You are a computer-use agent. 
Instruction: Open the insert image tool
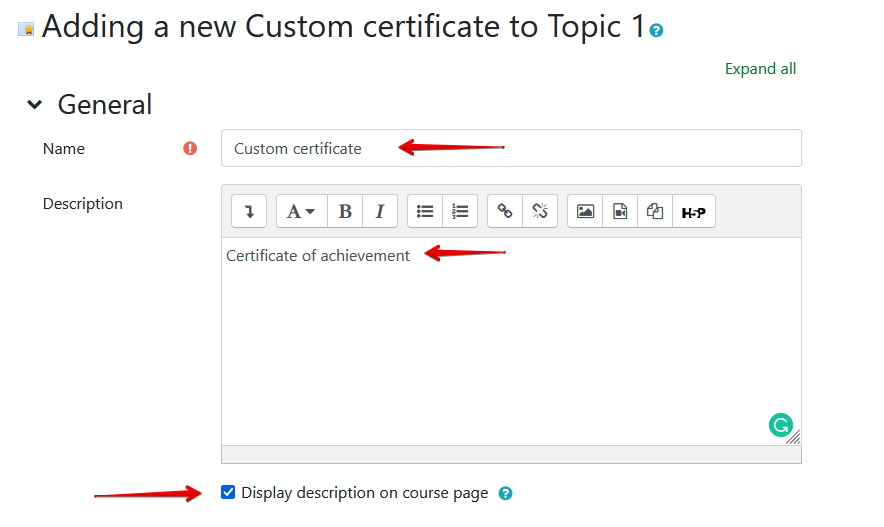tap(585, 211)
